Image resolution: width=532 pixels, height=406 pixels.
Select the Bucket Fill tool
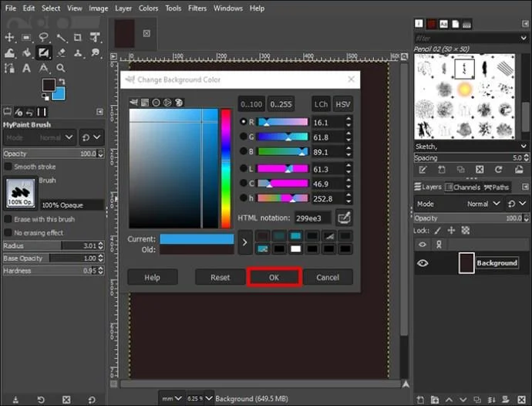(26, 53)
